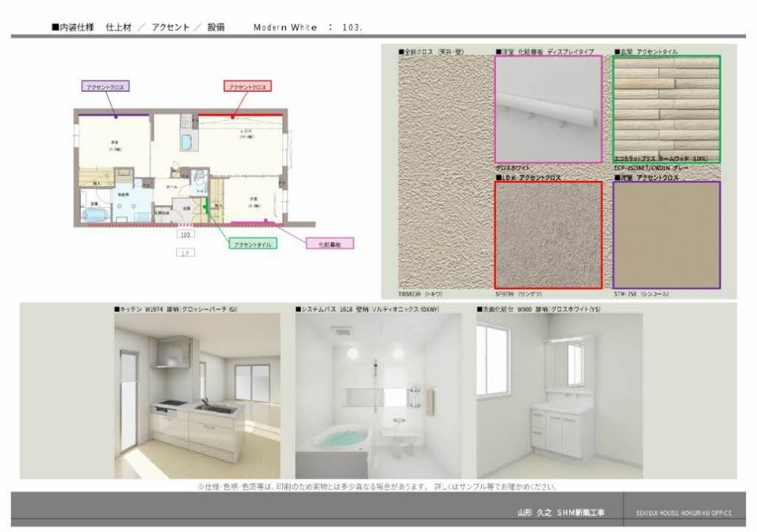This screenshot has width=757, height=532.
Task: Open the system bath 1618 rendering image
Action: pyautogui.click(x=378, y=395)
